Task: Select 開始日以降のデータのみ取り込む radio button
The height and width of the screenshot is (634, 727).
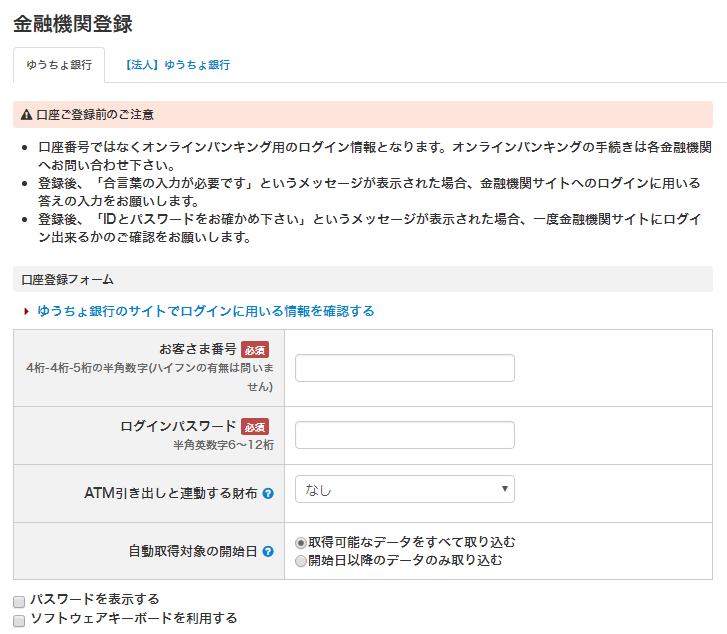Action: [x=301, y=561]
